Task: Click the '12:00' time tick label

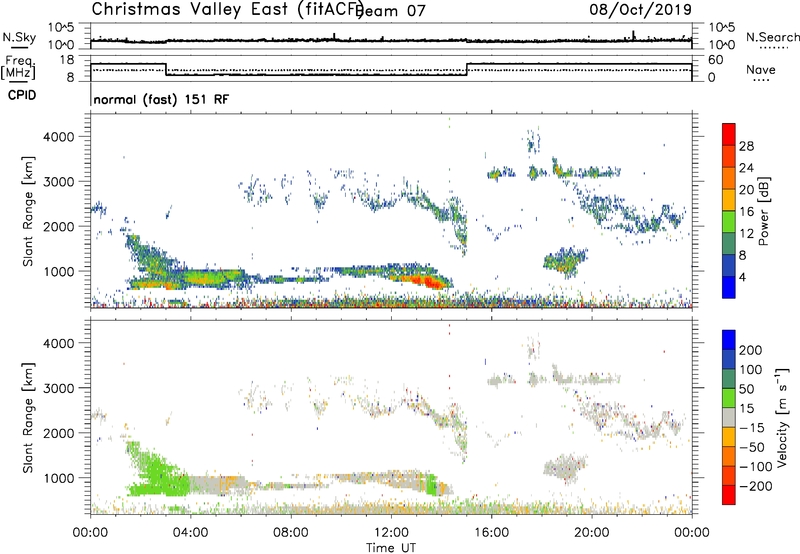Action: [391, 533]
